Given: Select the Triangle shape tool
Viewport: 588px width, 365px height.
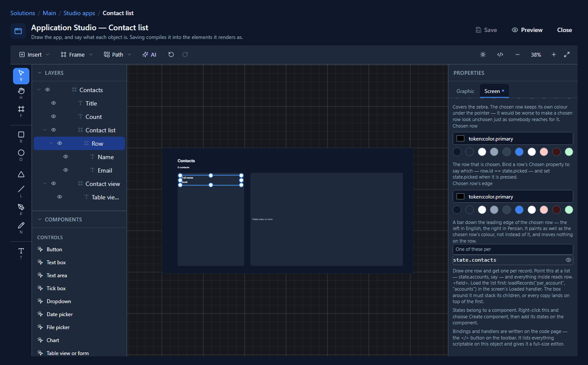Looking at the screenshot, I should 21,174.
